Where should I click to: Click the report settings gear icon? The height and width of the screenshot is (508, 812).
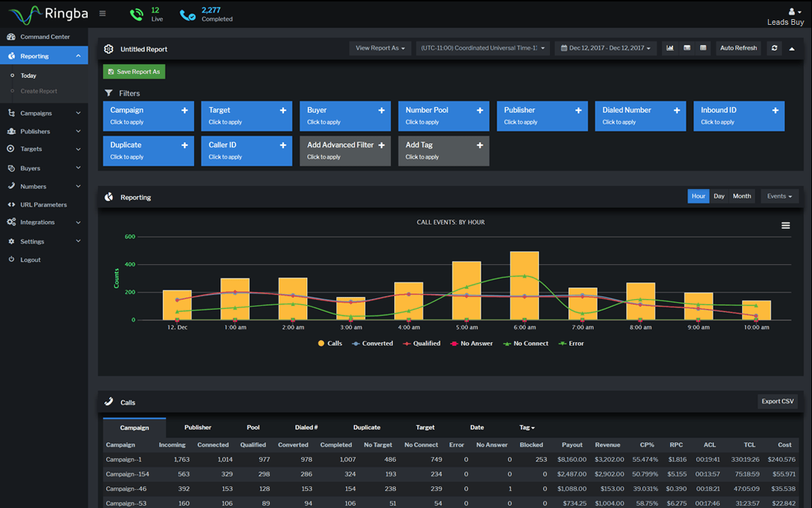tap(108, 49)
